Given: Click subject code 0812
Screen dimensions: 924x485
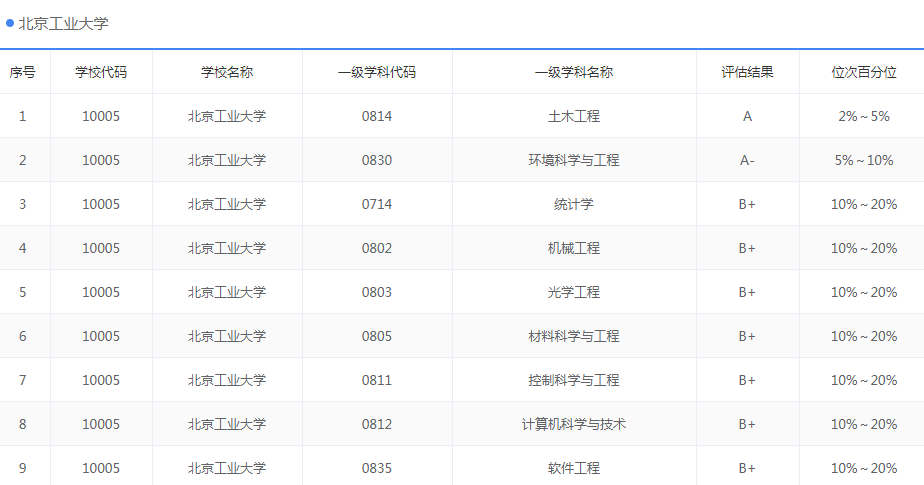Looking at the screenshot, I should [377, 424].
